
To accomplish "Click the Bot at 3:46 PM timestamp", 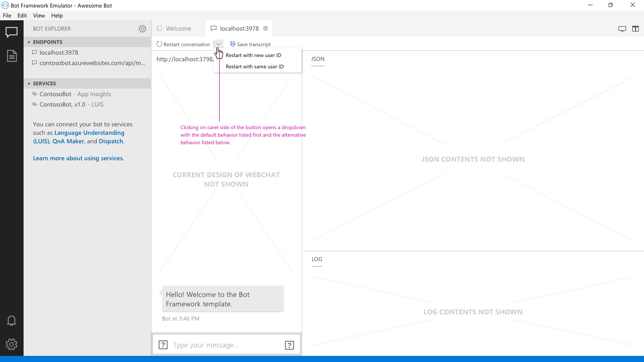I will (x=181, y=319).
